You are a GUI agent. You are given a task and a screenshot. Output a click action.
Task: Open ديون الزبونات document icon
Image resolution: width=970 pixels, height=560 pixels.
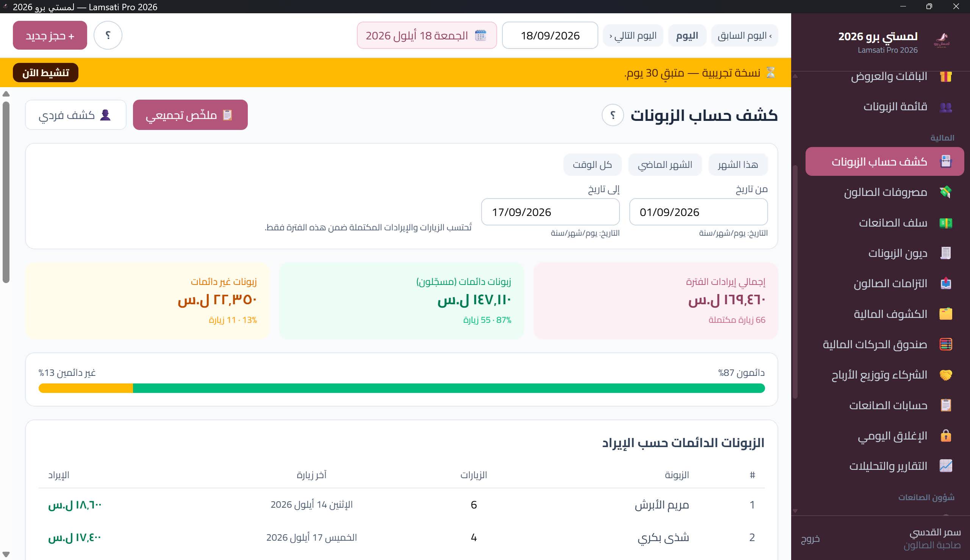pyautogui.click(x=945, y=253)
